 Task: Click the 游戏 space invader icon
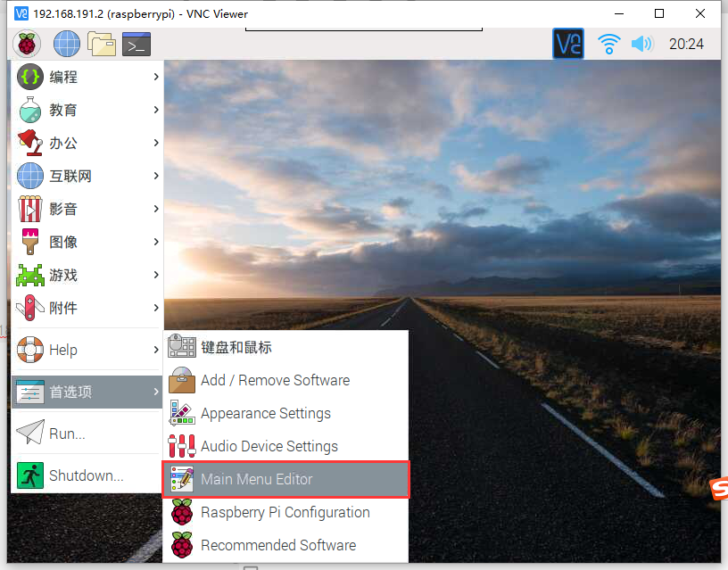tap(30, 275)
